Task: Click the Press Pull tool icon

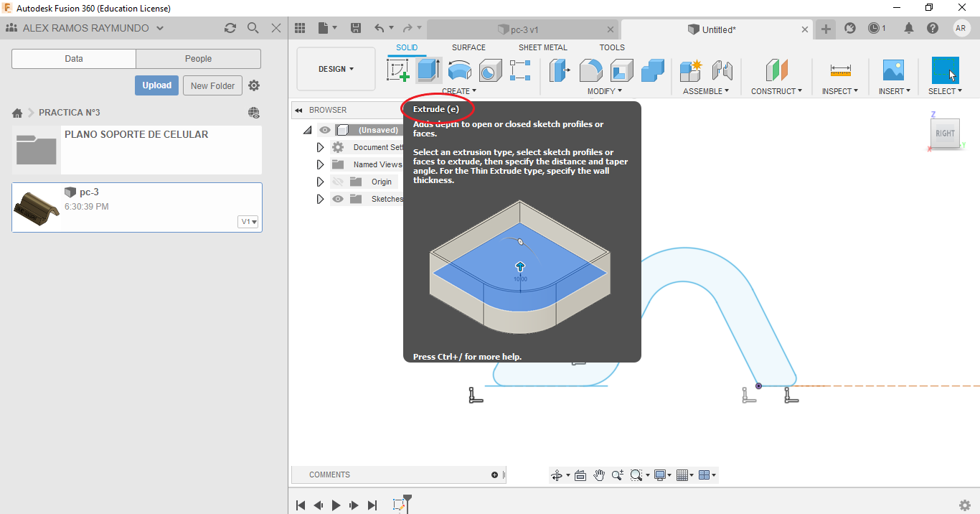Action: (560, 70)
